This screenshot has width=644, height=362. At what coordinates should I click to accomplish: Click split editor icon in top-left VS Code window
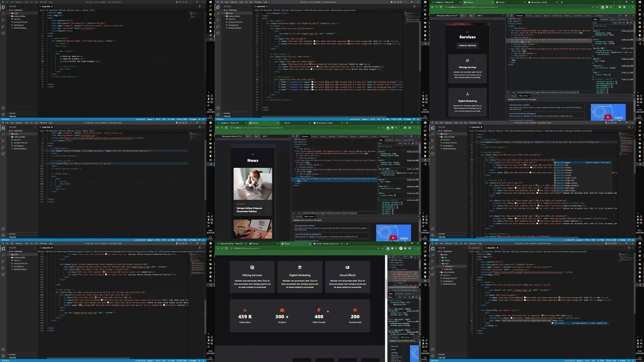tap(200, 6)
